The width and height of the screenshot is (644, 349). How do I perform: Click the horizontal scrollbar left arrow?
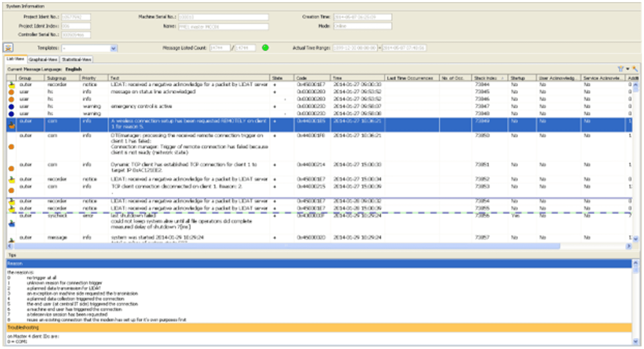click(x=10, y=246)
